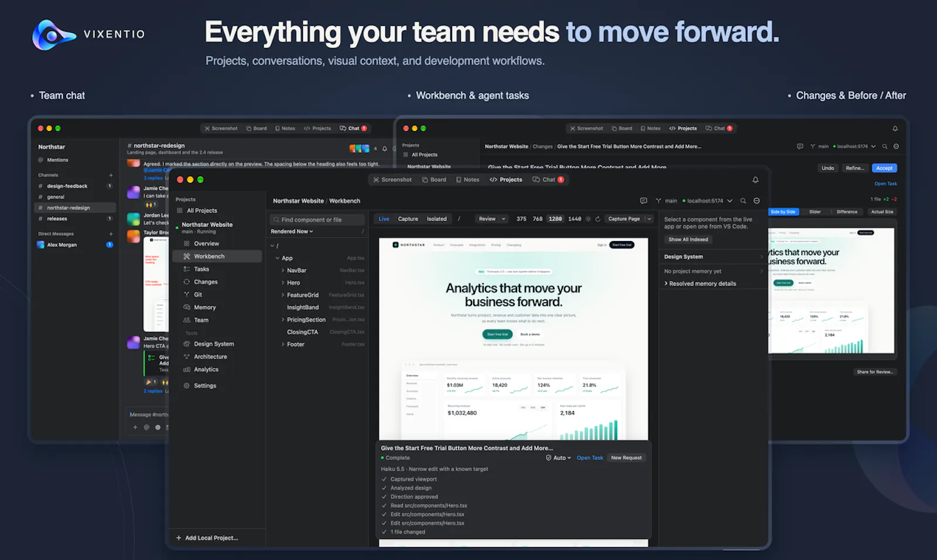Expand the NavBar tree node

pyautogui.click(x=283, y=270)
